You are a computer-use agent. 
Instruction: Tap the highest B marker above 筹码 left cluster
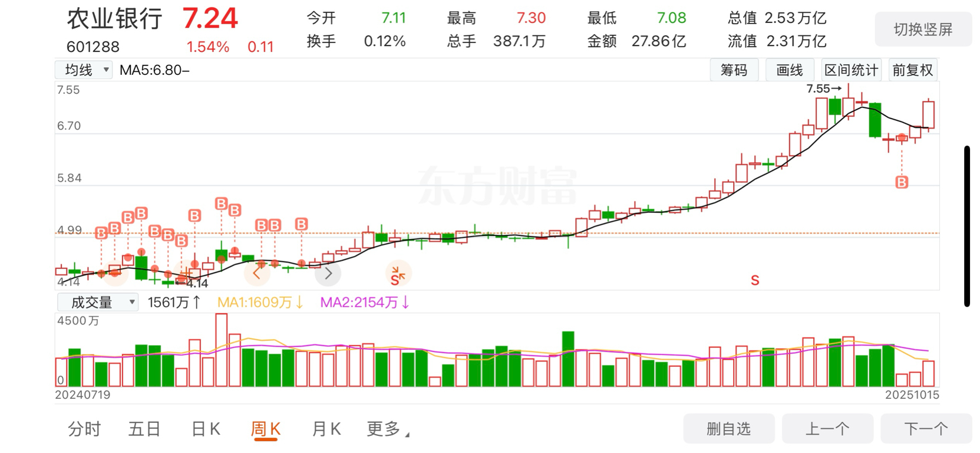click(x=221, y=203)
